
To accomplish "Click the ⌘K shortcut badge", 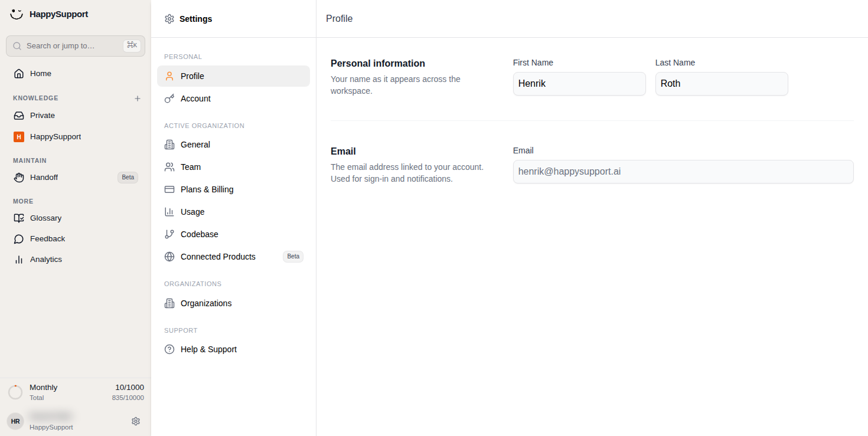I will (x=132, y=45).
